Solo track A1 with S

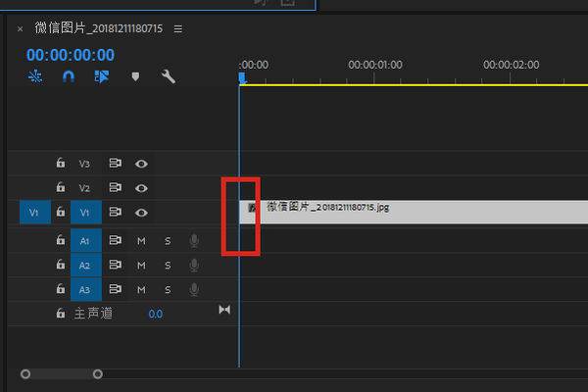tap(168, 241)
